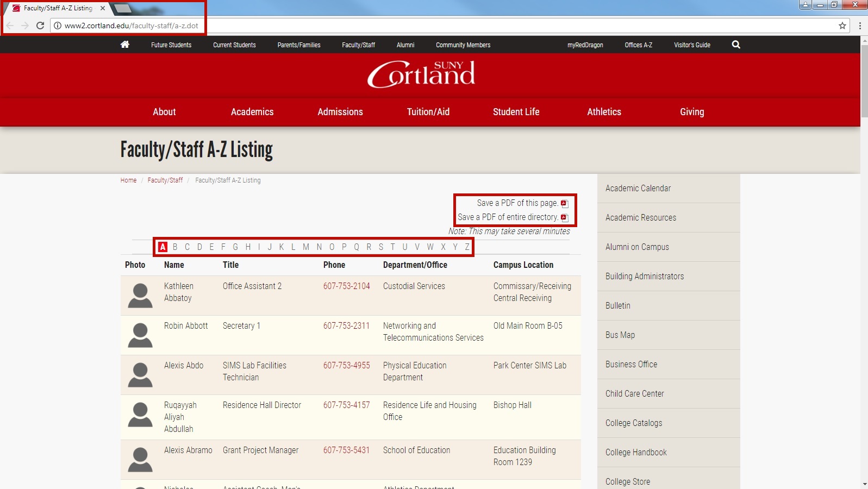The width and height of the screenshot is (868, 489).
Task: Click the SUNY Cortland logo
Action: coord(421,74)
